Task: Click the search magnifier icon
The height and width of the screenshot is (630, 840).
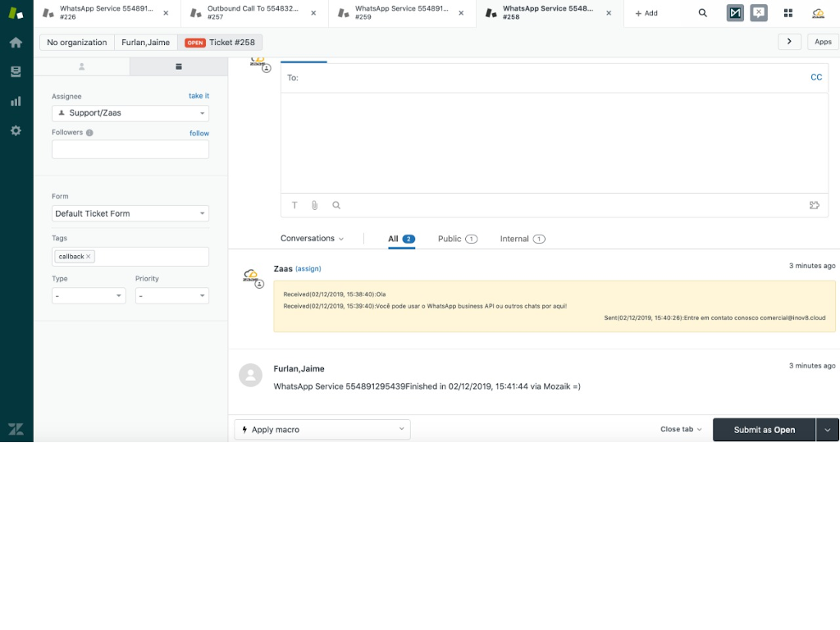Action: (703, 13)
